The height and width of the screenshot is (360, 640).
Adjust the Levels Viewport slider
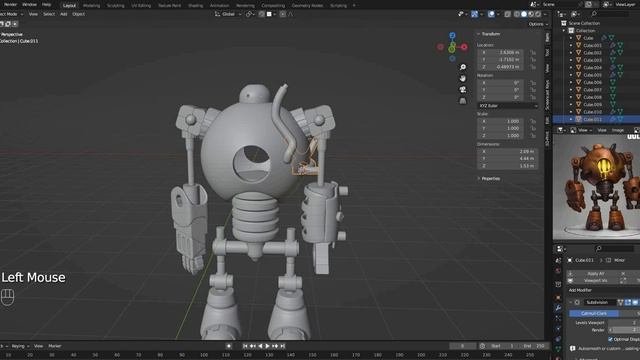click(x=624, y=323)
